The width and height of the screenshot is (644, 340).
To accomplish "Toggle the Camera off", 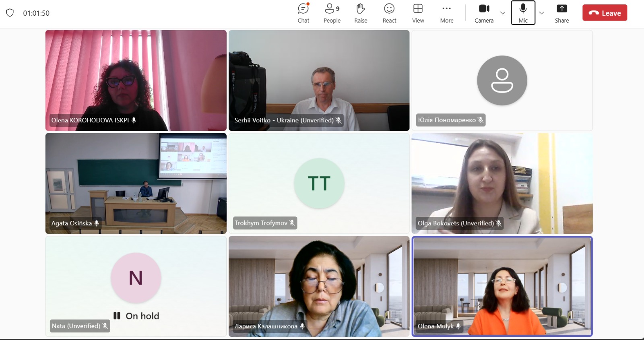I will [484, 13].
